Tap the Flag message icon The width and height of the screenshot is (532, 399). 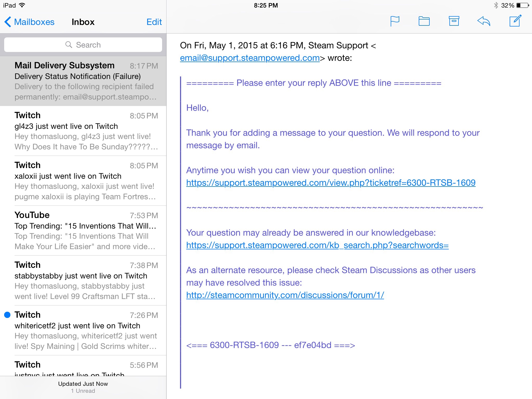click(x=395, y=21)
